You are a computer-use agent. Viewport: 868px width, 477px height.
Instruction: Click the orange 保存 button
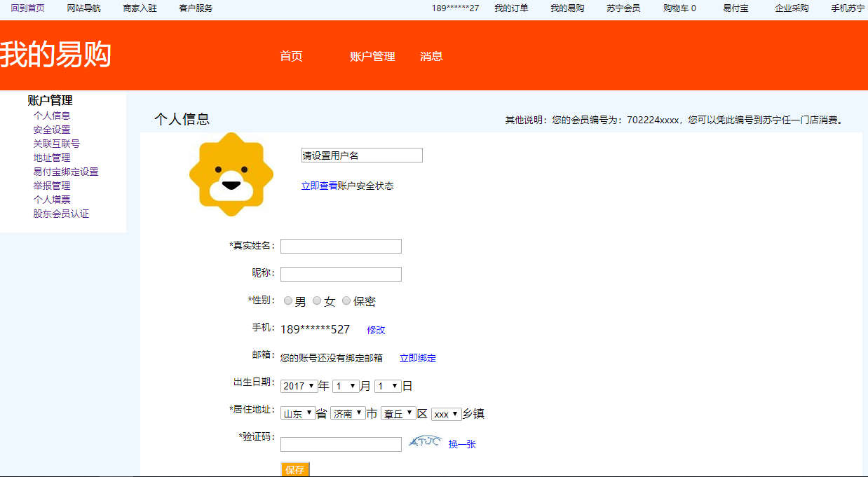coord(294,470)
